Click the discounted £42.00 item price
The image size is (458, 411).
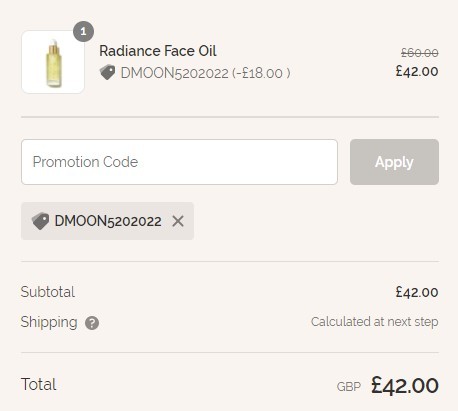pos(417,71)
